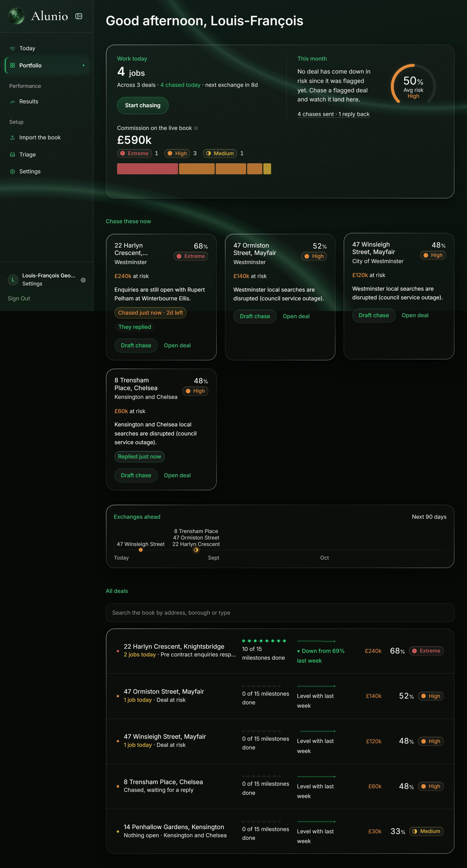Click the Import the book upload icon

click(x=12, y=138)
